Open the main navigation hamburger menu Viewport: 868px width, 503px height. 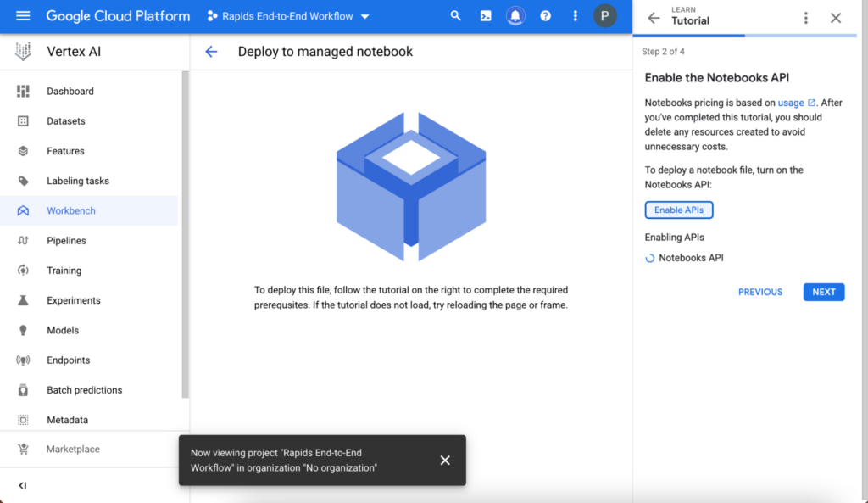pyautogui.click(x=23, y=15)
